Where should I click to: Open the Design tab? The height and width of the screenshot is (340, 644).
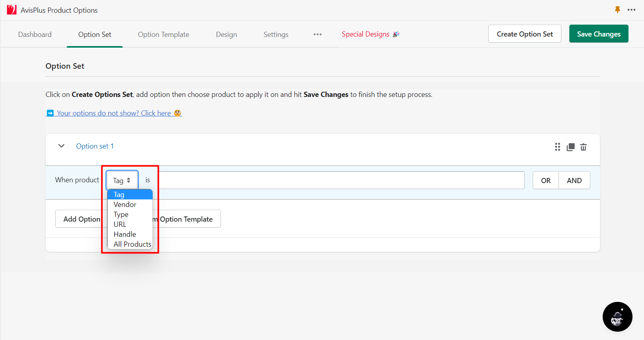point(226,35)
